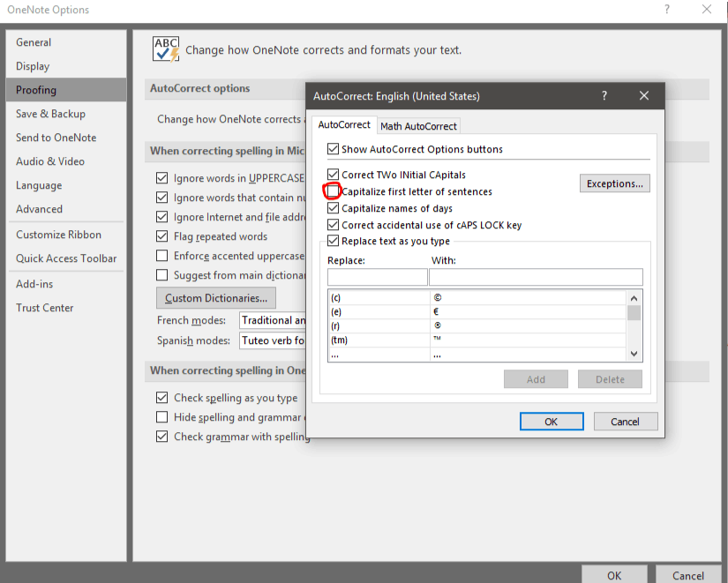This screenshot has height=583, width=728.
Task: Switch to the Math AutoCorrect tab
Action: click(x=418, y=124)
